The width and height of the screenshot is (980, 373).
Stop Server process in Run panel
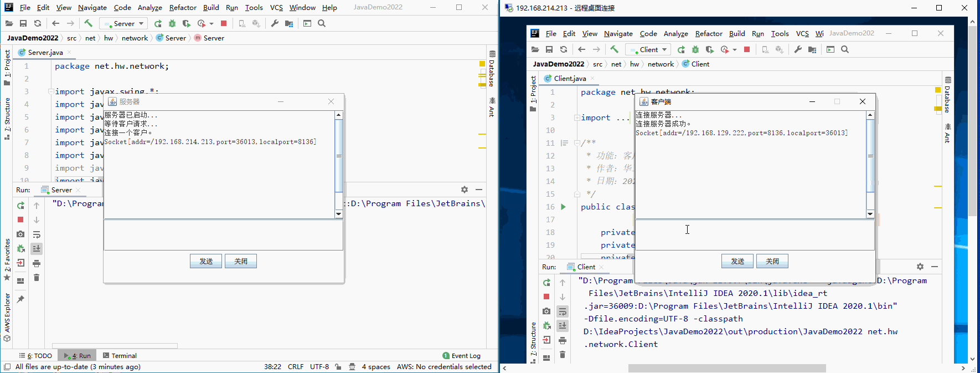(20, 220)
